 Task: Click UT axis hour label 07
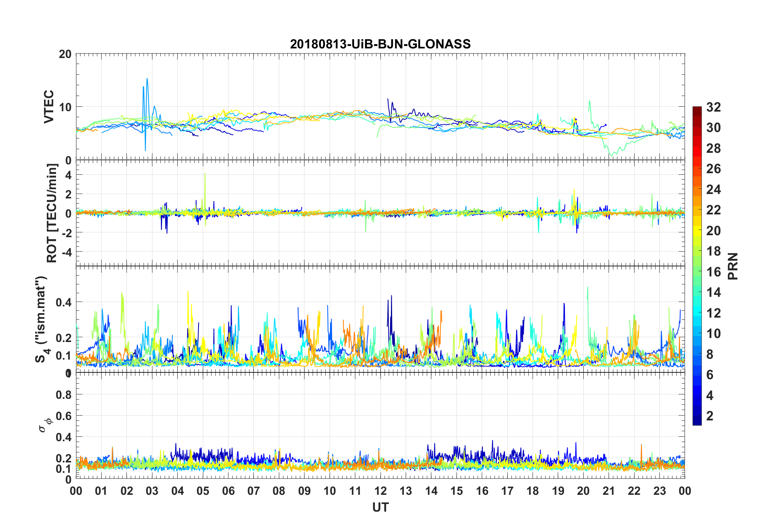(x=254, y=491)
